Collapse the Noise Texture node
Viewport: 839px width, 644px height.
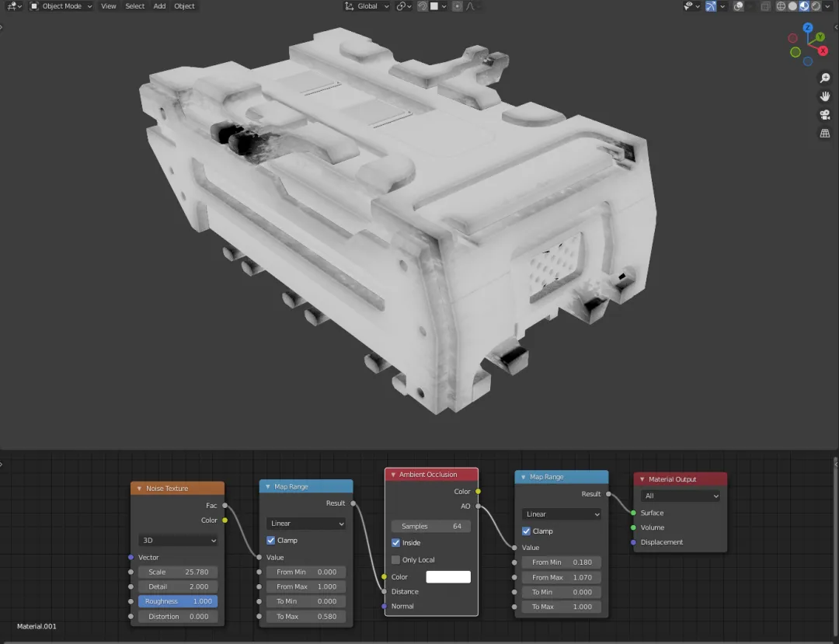click(139, 489)
